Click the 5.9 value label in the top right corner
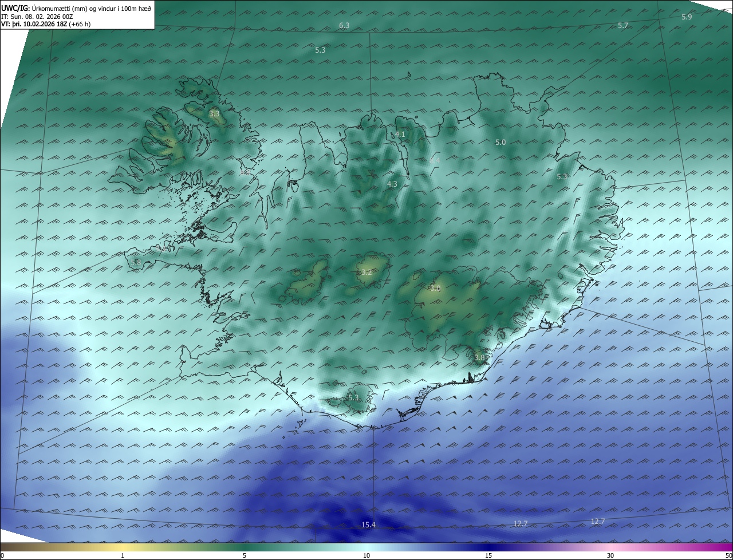 tap(687, 17)
